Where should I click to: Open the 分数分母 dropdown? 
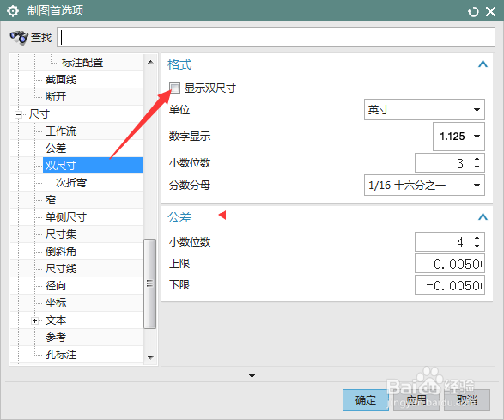point(424,186)
